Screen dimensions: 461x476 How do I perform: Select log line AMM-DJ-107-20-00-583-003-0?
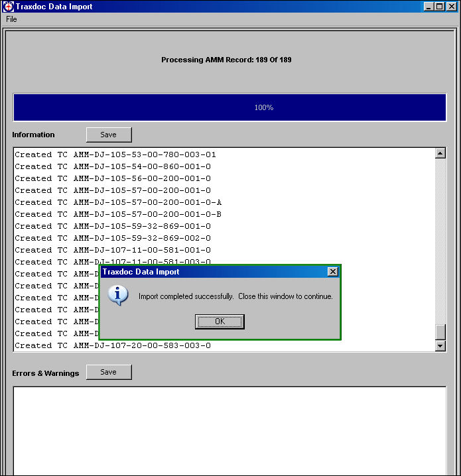coord(113,345)
